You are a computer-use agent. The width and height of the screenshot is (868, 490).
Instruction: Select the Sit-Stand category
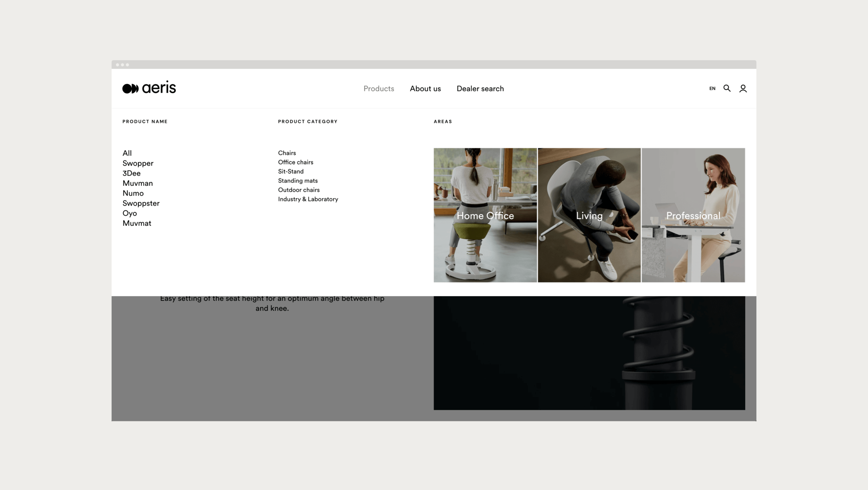coord(291,172)
